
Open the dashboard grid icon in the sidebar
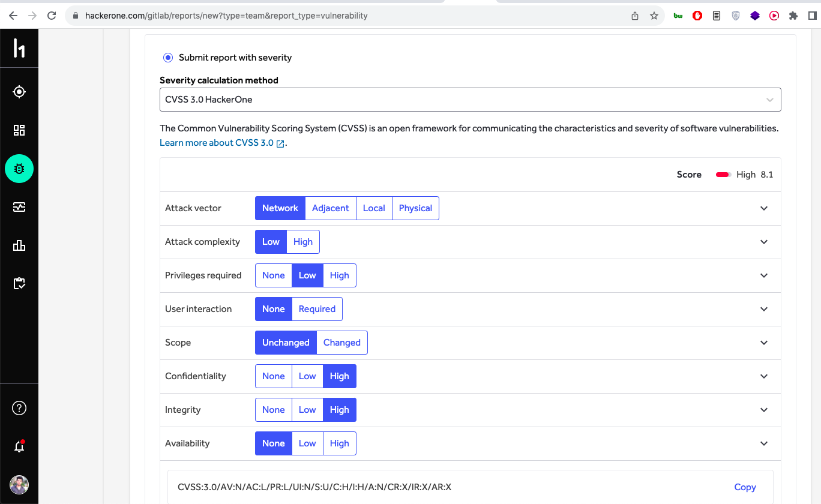[x=19, y=130]
